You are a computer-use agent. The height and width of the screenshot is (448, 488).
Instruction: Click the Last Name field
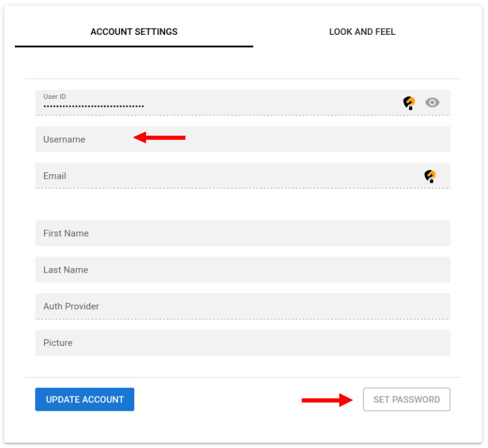[x=242, y=270]
